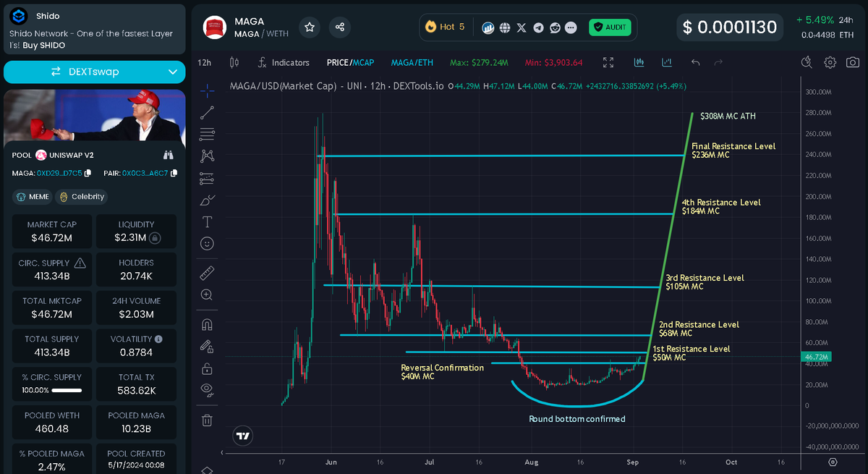Open the DEXTswap dropdown
The image size is (868, 474).
(172, 72)
